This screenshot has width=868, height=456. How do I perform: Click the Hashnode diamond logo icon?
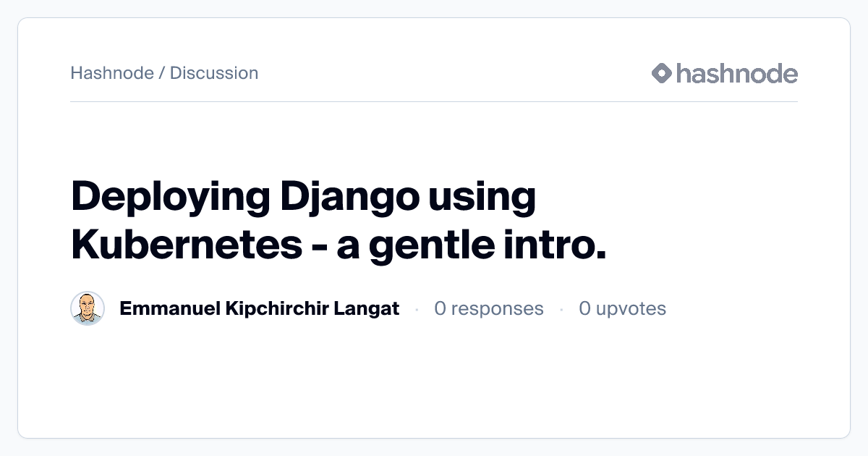661,73
